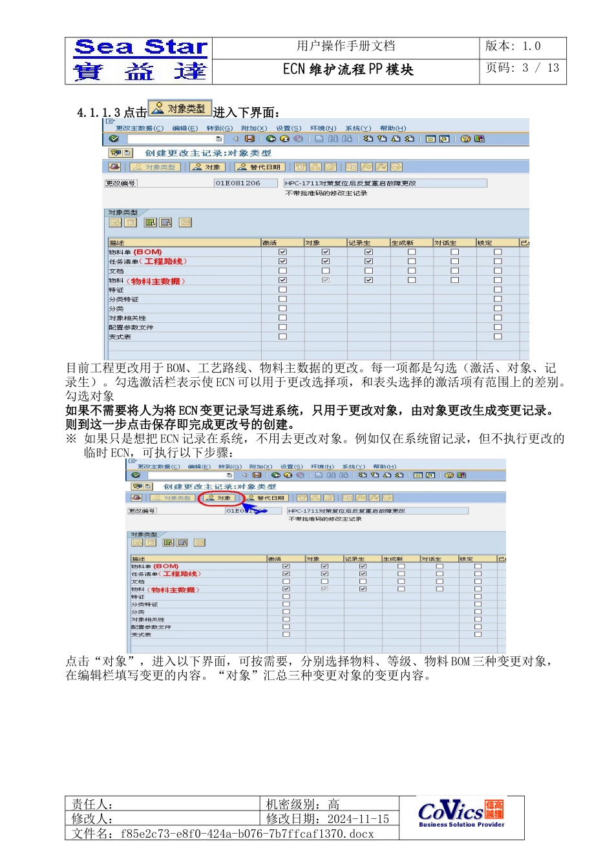Image resolution: width=614 pixels, height=868 pixels.
Task: Toggle 激活 checkbox for 文档 row in first screenshot
Action: tap(282, 271)
